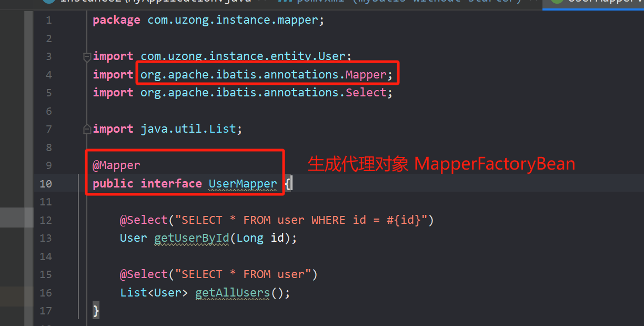Click the closing brace on line 17
644x326 pixels.
click(x=96, y=311)
